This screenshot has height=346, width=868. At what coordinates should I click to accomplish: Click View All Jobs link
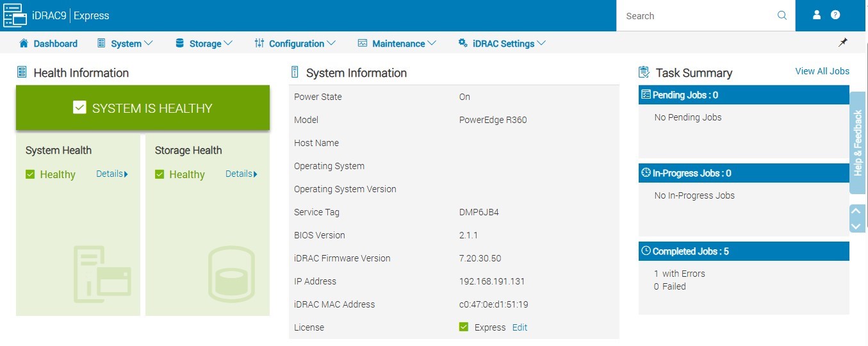(x=822, y=71)
